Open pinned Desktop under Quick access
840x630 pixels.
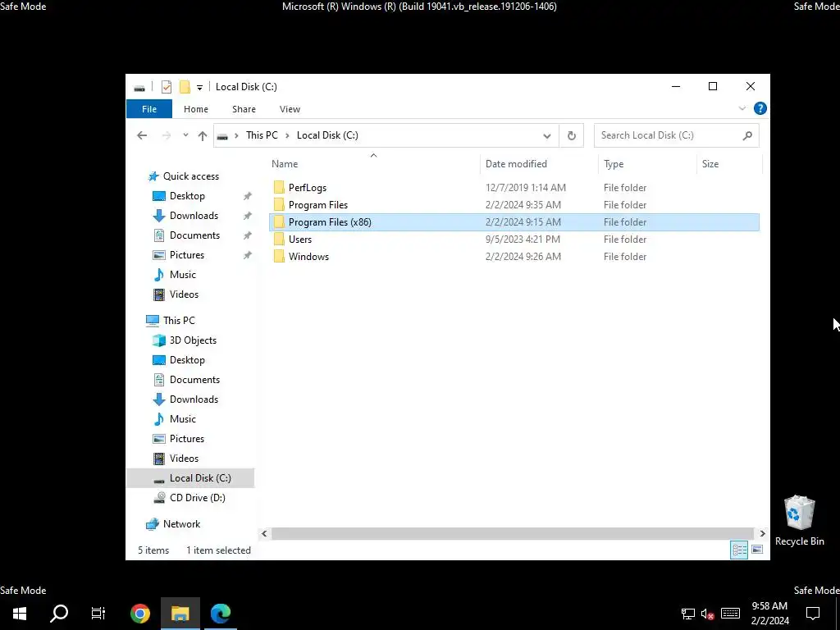coord(187,196)
